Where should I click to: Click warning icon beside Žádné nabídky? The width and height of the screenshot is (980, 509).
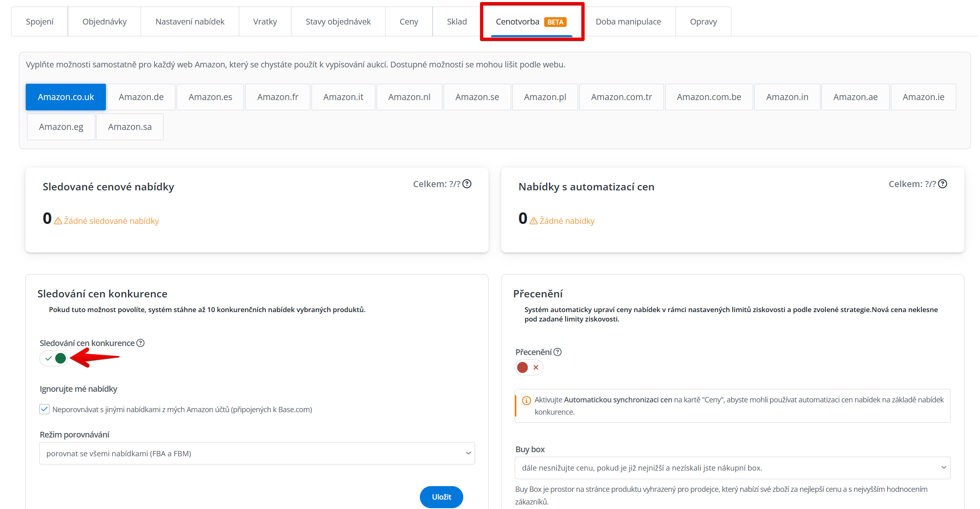tap(534, 221)
